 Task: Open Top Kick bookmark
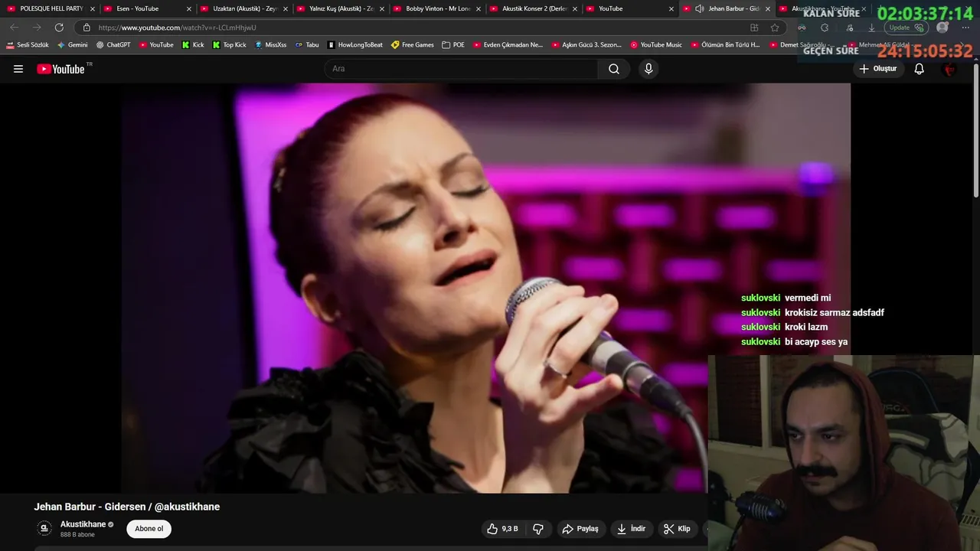pos(229,45)
